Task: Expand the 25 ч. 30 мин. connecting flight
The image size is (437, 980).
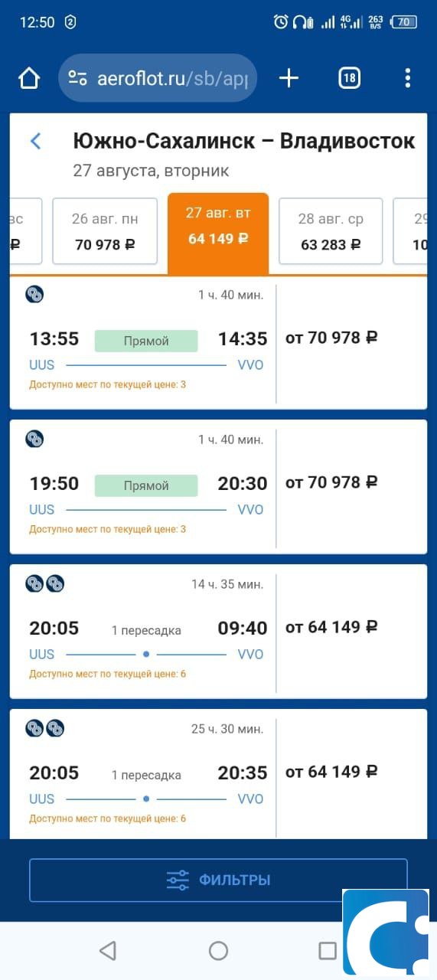Action: (x=142, y=773)
